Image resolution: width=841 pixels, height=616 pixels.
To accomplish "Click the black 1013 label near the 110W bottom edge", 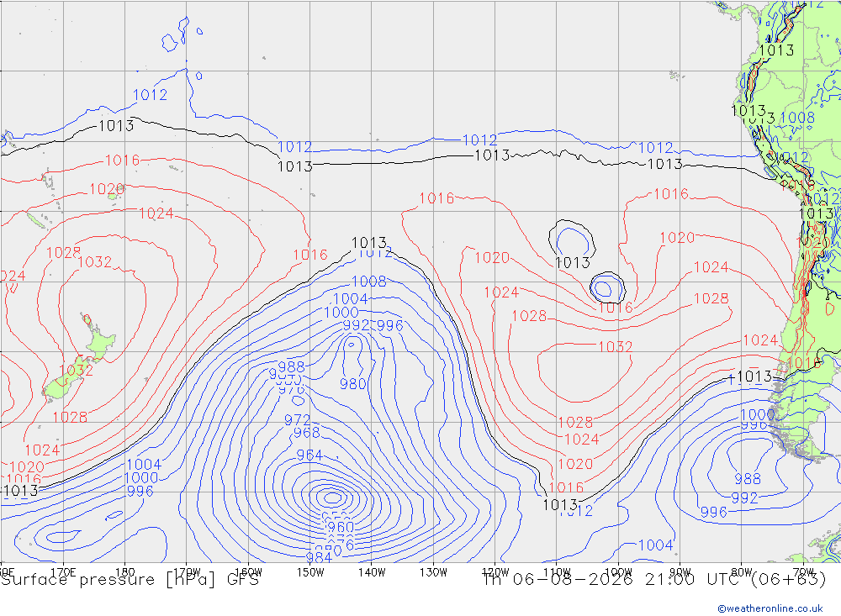I will tap(560, 504).
